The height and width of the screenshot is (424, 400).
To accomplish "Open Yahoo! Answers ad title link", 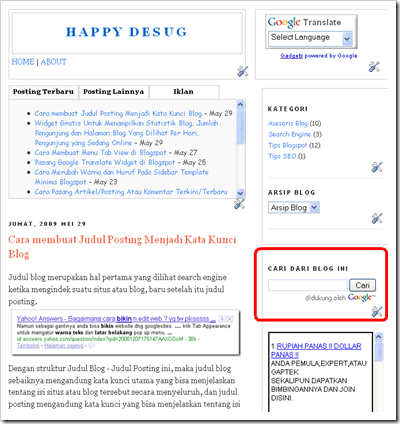I will click(x=116, y=318).
